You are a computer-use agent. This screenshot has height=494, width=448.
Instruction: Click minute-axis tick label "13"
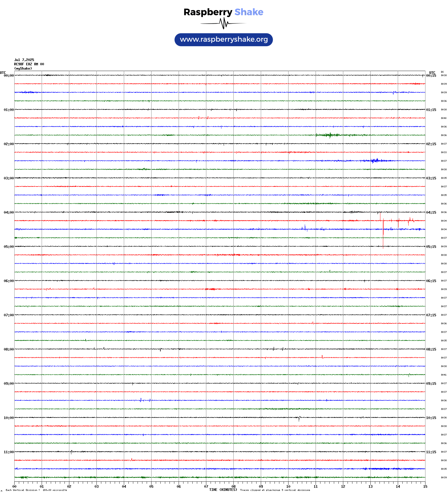370,487
